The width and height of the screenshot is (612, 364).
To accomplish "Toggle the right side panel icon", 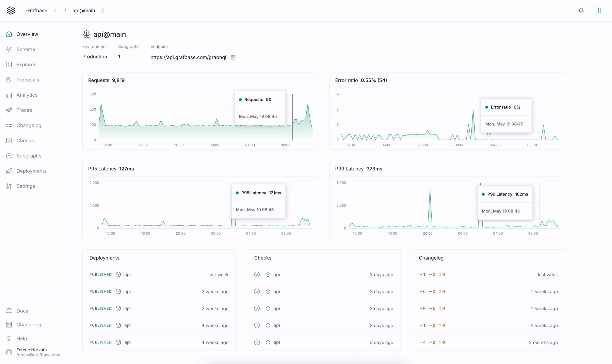I will (x=597, y=10).
